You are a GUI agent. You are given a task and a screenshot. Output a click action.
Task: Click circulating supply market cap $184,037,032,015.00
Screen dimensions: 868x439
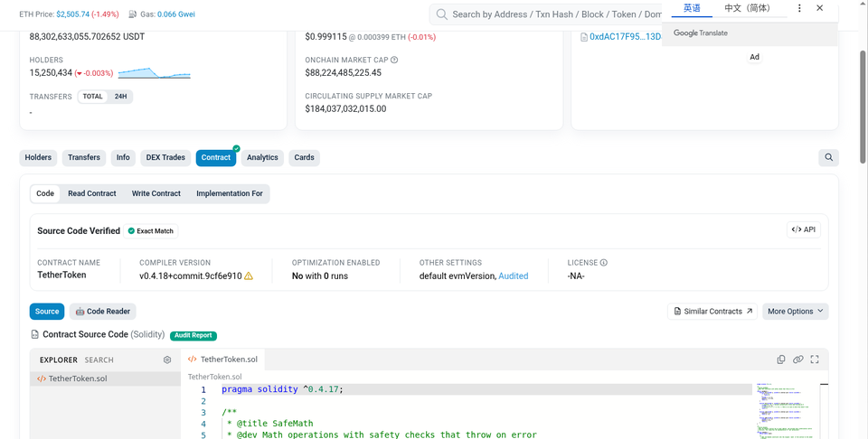pos(345,109)
